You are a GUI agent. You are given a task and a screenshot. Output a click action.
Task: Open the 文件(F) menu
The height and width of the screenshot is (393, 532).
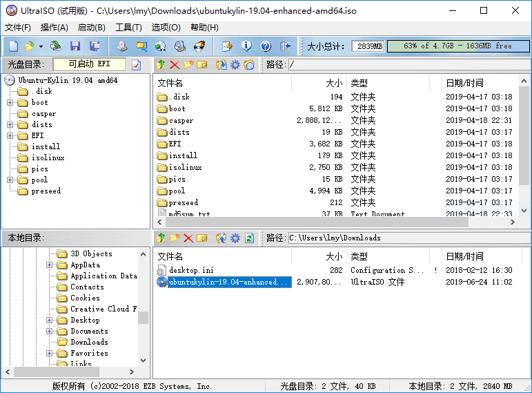click(18, 28)
